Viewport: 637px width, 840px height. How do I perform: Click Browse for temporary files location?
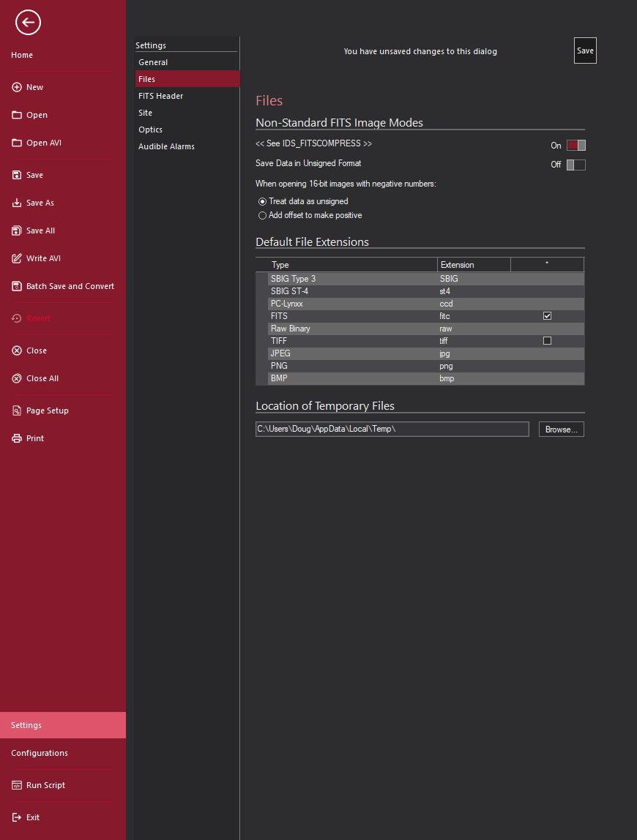click(561, 430)
